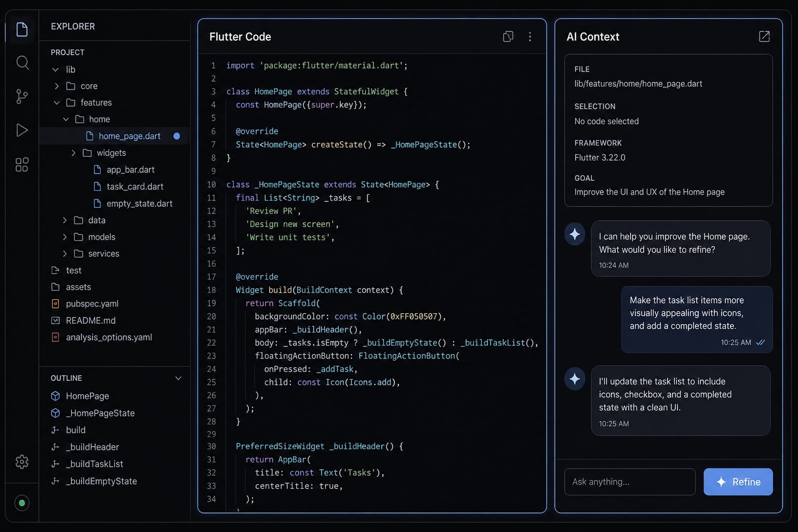This screenshot has width=798, height=532.
Task: Open Source Control branch icon
Action: [x=22, y=97]
